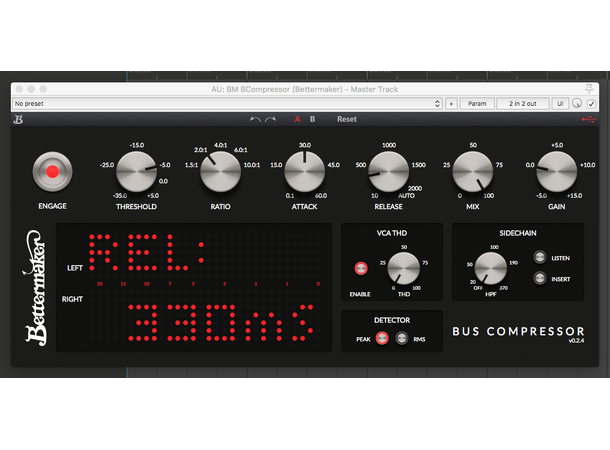The height and width of the screenshot is (450, 610).
Task: Click the Release AUTO label
Action: (x=406, y=196)
